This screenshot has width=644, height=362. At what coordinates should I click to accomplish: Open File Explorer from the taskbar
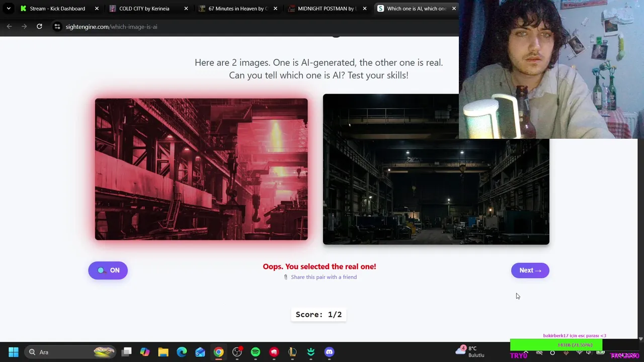[163, 352]
